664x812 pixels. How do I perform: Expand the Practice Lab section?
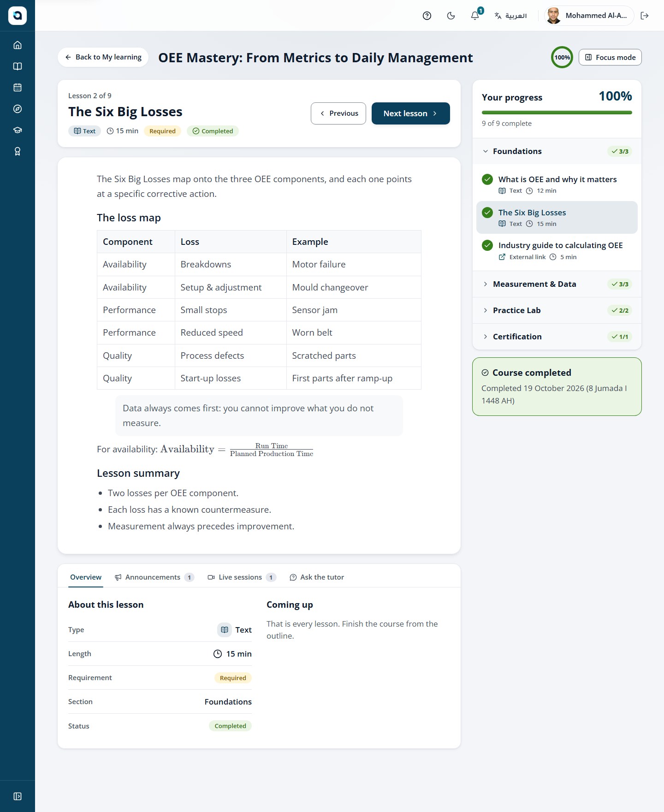(557, 310)
